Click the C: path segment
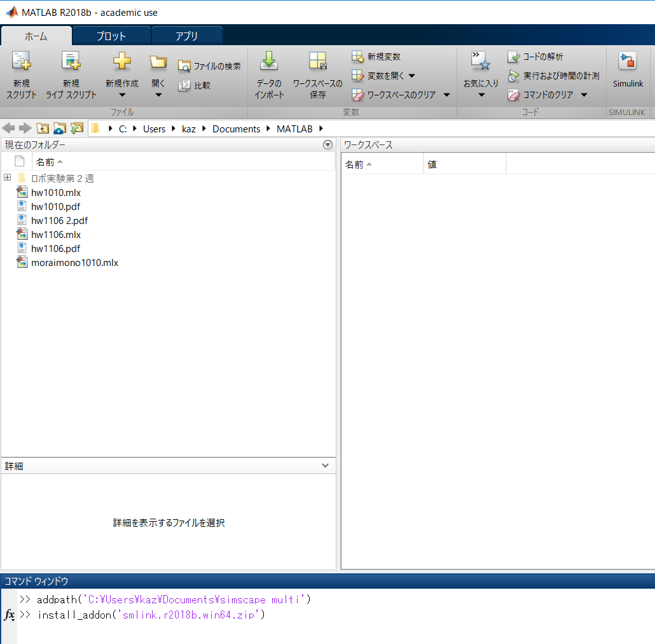655x644 pixels. 123,129
